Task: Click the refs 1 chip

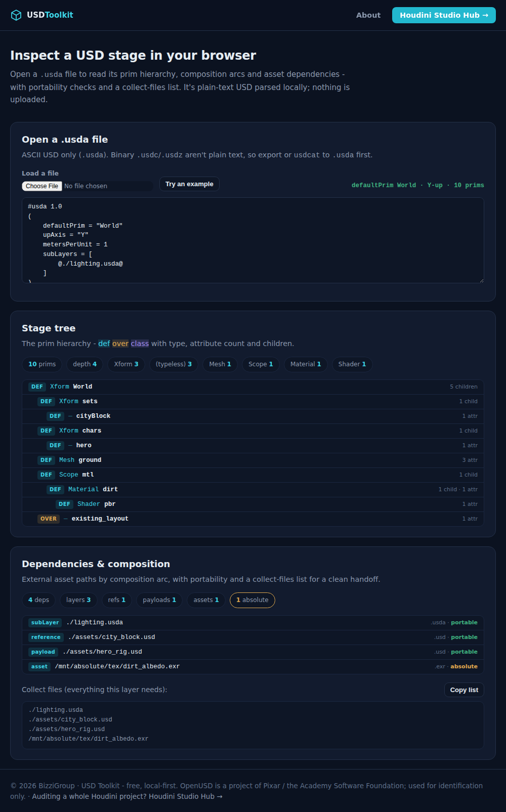Action: click(117, 600)
